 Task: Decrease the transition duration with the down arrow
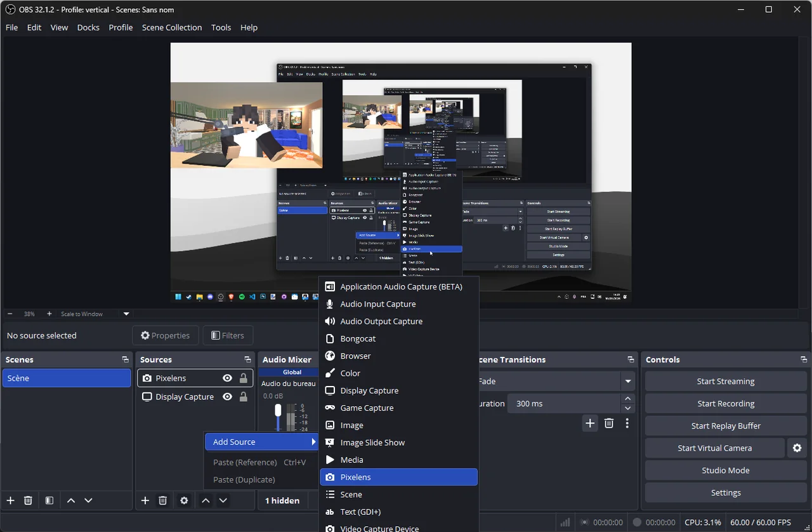coord(628,408)
